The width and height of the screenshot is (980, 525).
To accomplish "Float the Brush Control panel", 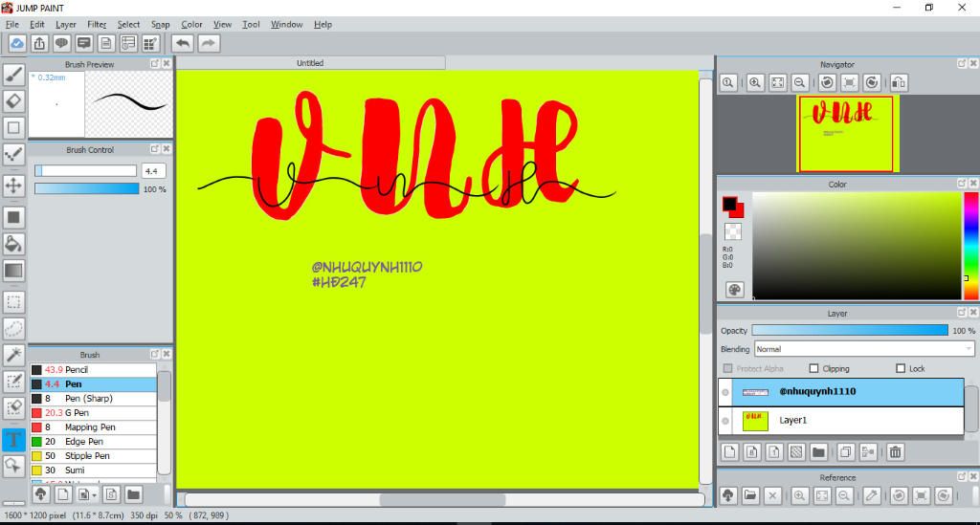I will 155,149.
